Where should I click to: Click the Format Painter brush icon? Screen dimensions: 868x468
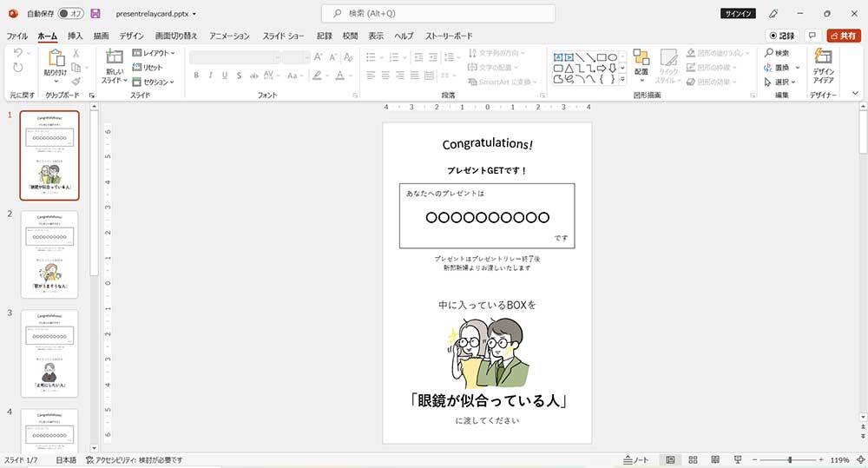pos(76,82)
